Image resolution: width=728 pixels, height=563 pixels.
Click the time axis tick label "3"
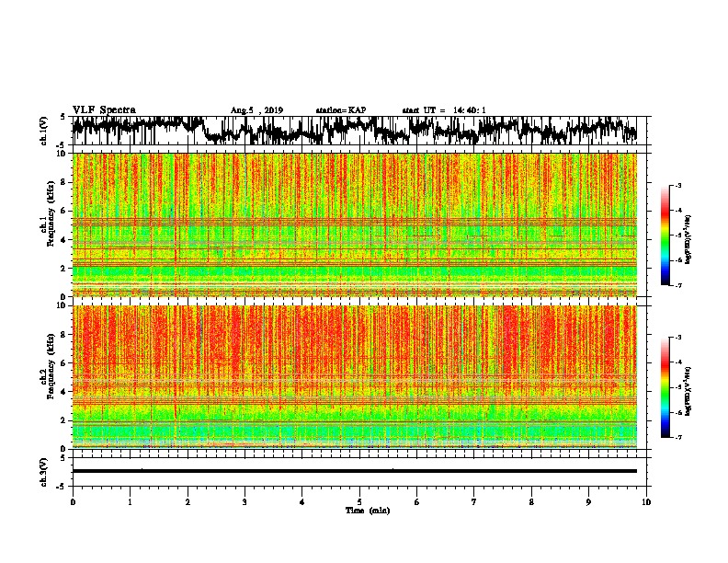245,502
